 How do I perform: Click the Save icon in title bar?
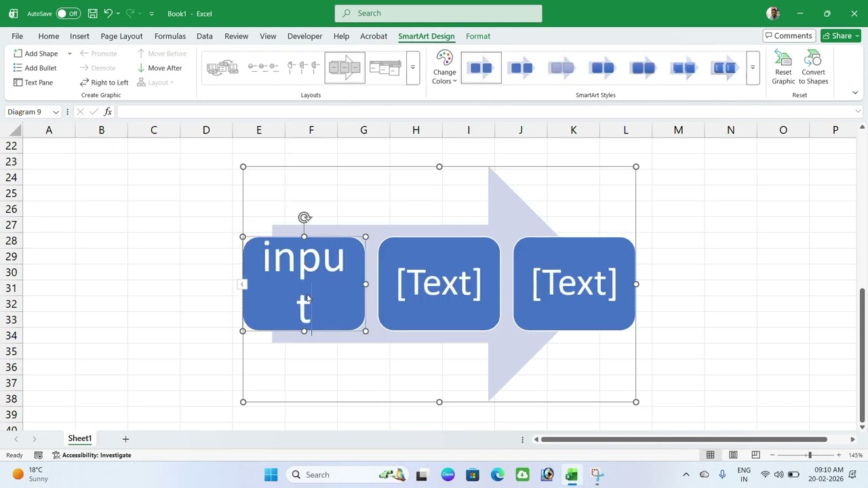click(x=92, y=14)
